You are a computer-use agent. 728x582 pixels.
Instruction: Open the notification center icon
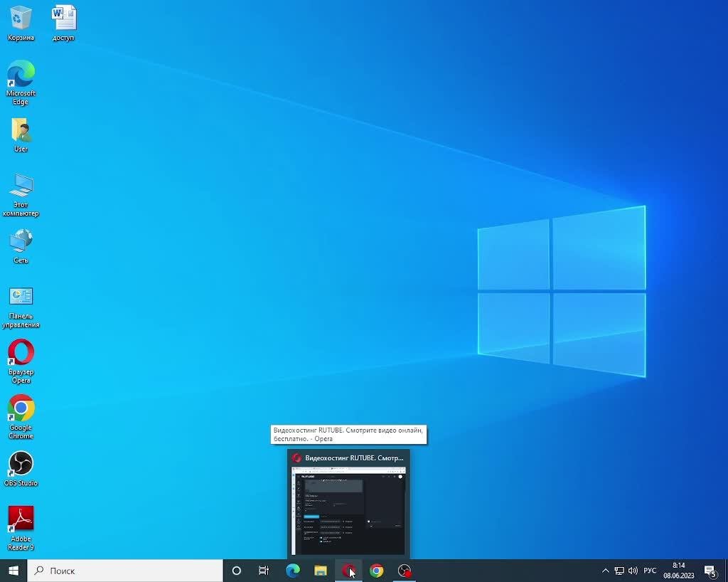[x=710, y=571]
